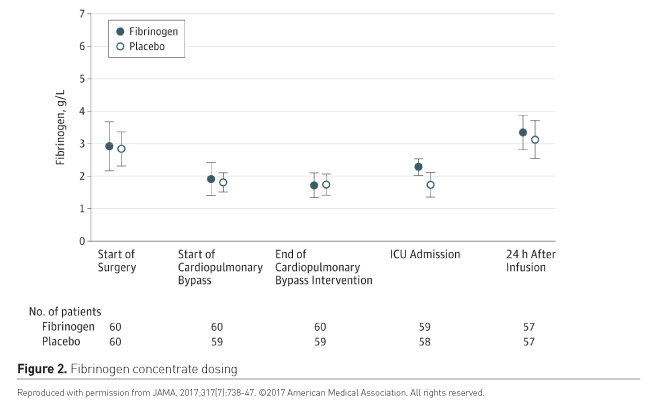Click the open Placebo legend marker
This screenshot has width=657, height=420.
tap(120, 47)
